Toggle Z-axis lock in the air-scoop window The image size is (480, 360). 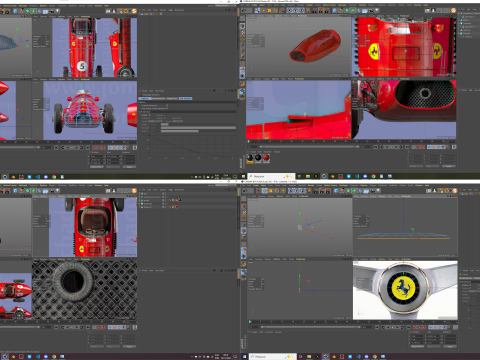[302, 10]
